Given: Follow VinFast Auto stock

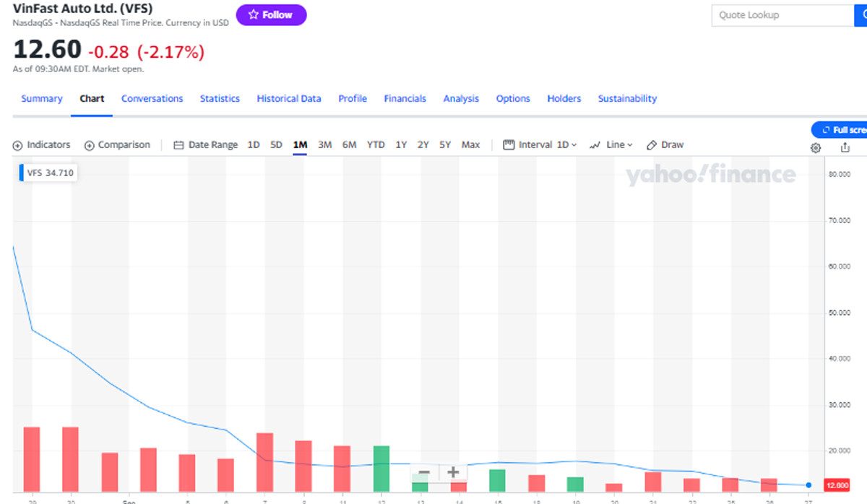Looking at the screenshot, I should (x=271, y=15).
